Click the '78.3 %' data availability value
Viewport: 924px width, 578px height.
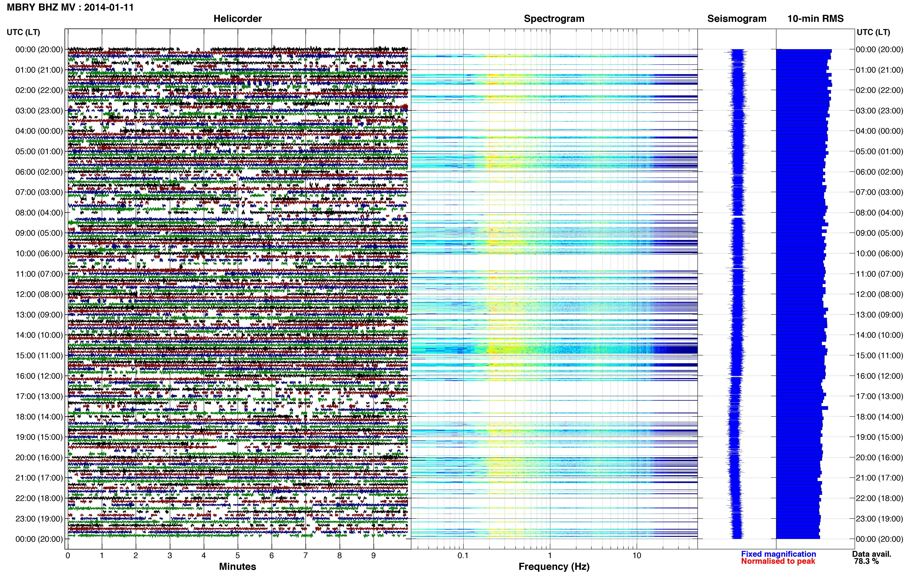click(867, 561)
